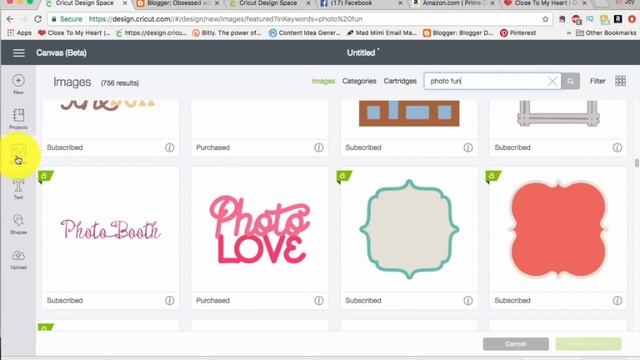
Task: Switch to Categories tab
Action: tap(359, 81)
